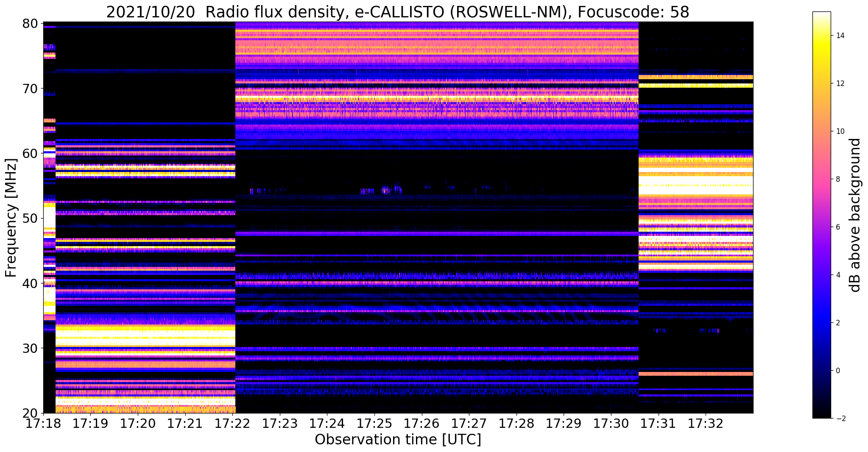Click the 17:22 time tick label

232,424
